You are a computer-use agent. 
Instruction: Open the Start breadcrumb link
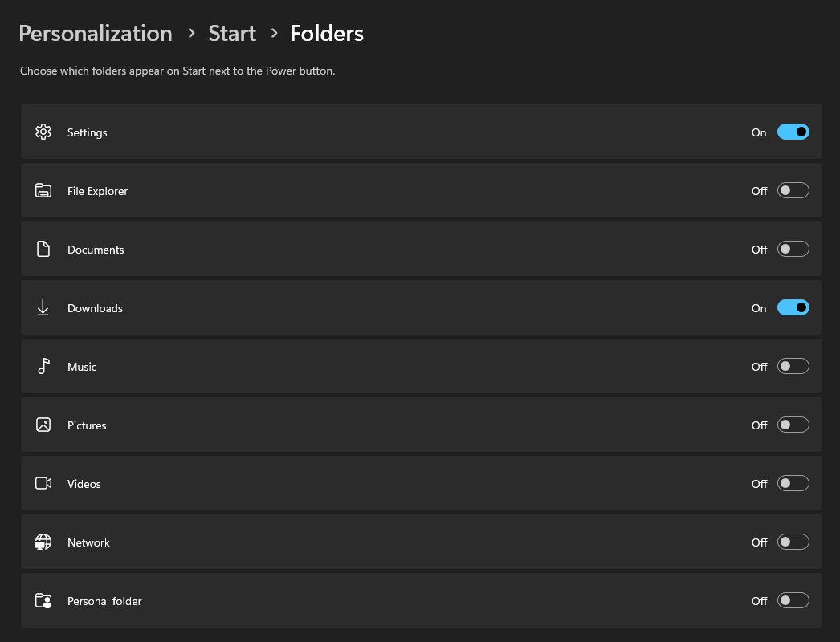232,33
